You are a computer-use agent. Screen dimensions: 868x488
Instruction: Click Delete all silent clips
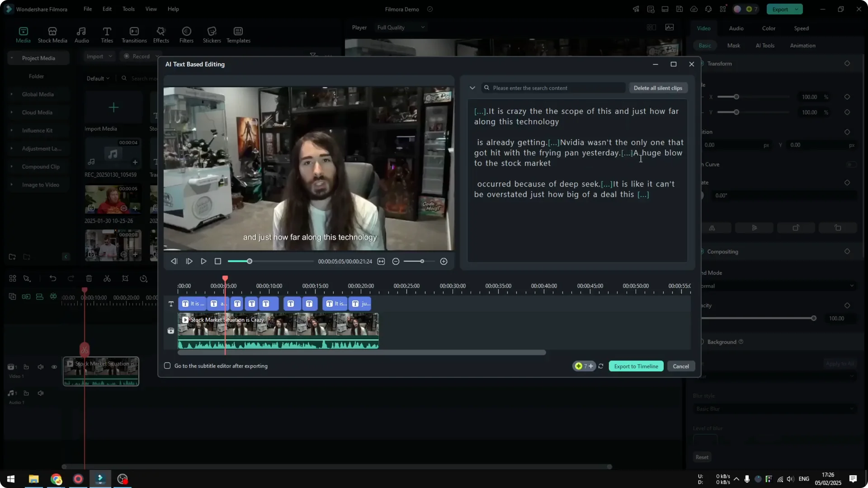click(658, 88)
